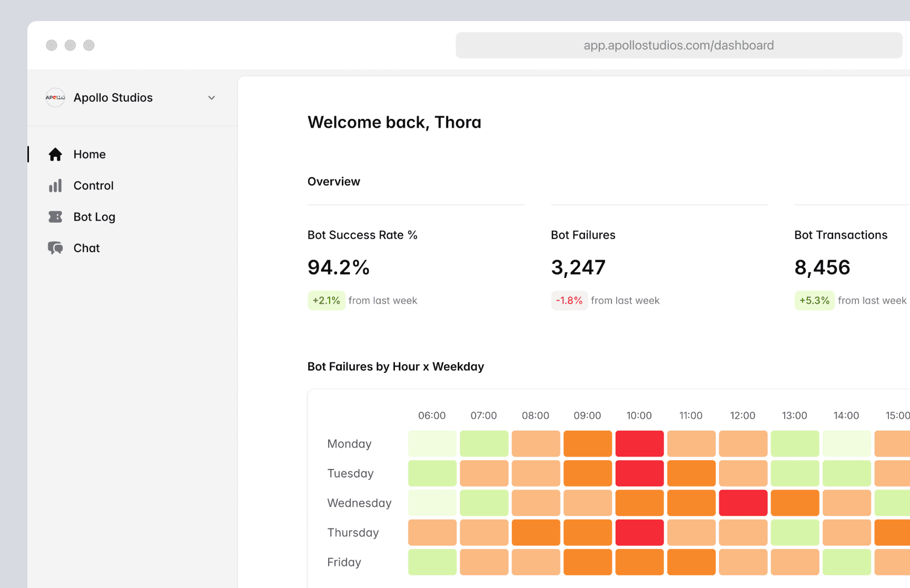This screenshot has width=910, height=588.
Task: Select the Monday 06:00 pale heatmap cell
Action: (432, 444)
